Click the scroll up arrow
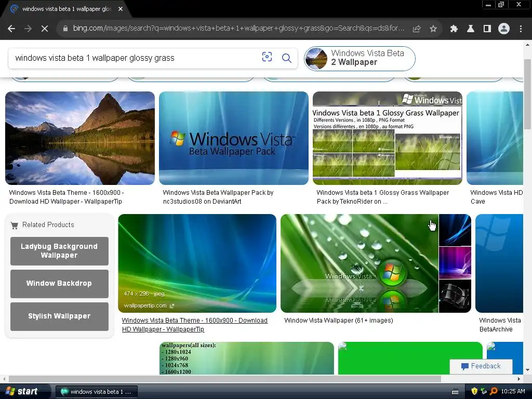This screenshot has width=532, height=399. (x=527, y=45)
